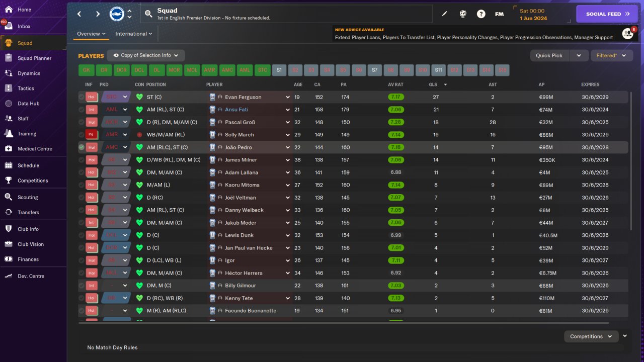Open Billy Gilmour's picked position dropdown

(116, 286)
